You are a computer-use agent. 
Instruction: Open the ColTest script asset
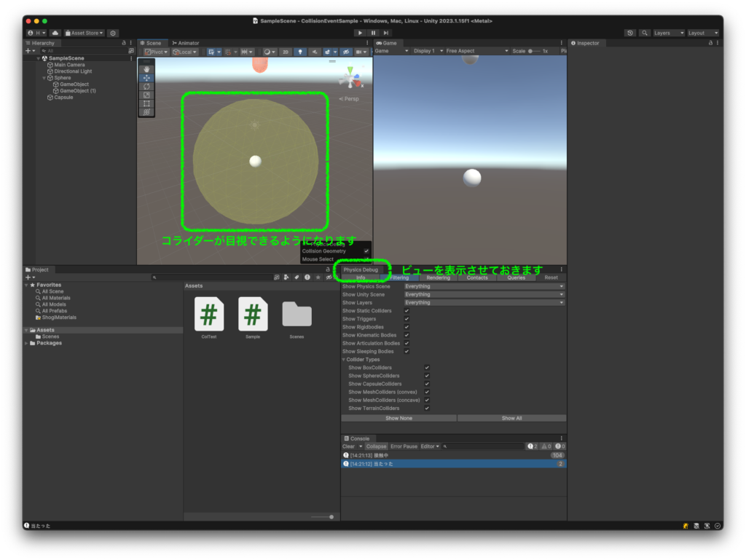[209, 318]
